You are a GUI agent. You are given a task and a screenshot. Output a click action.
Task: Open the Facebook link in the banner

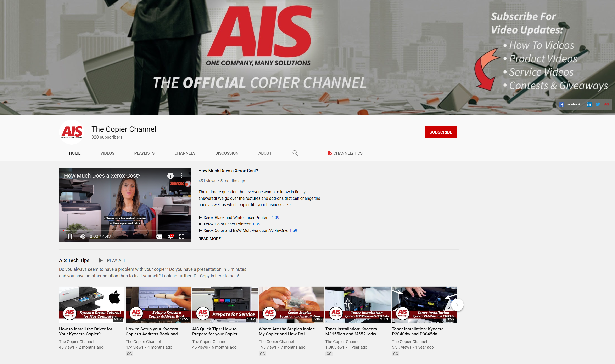[570, 104]
